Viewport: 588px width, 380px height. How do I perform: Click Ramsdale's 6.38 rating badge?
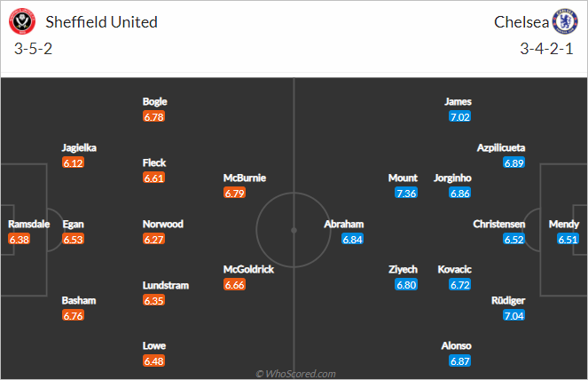click(20, 239)
